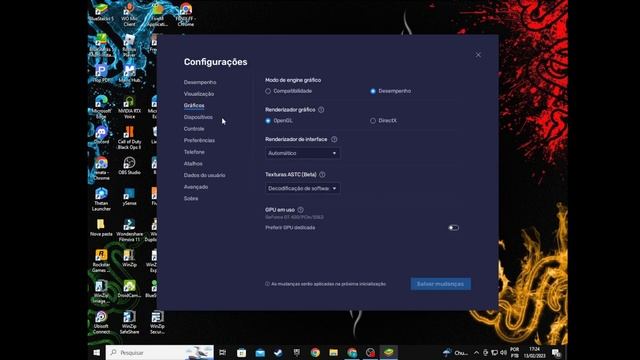Open the Mail app on the taskbar

(260, 352)
